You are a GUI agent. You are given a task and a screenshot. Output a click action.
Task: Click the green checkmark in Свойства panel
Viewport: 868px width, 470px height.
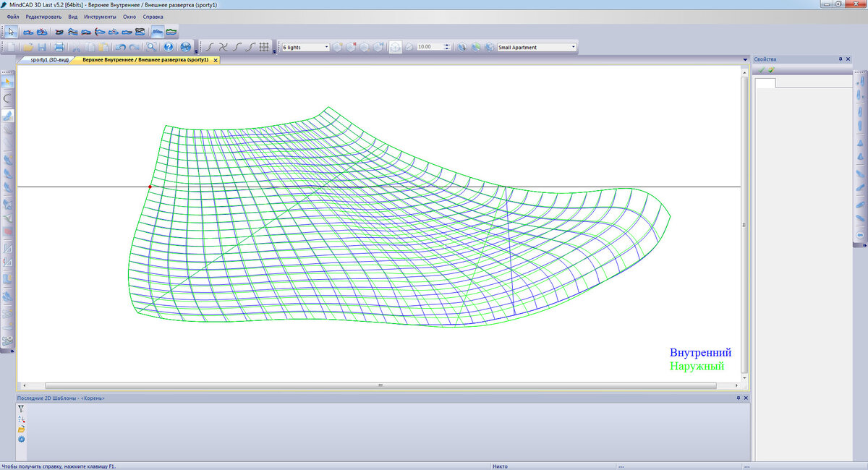(x=762, y=69)
